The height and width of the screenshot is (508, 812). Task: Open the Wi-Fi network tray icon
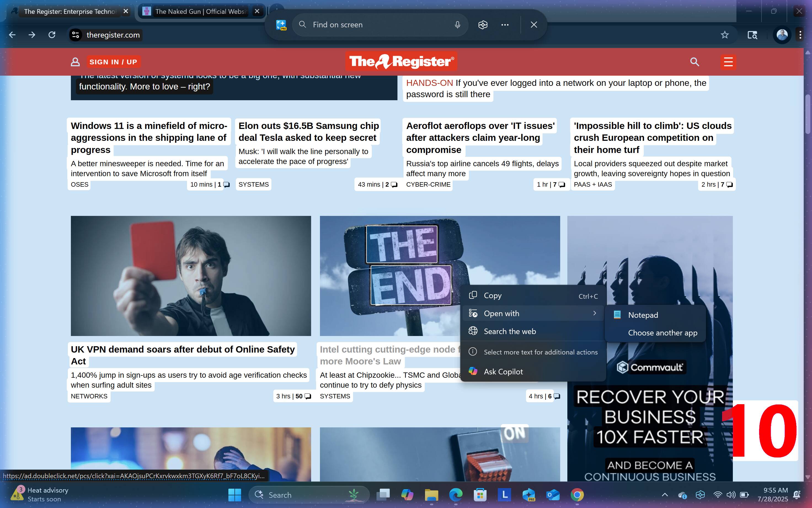pos(717,495)
